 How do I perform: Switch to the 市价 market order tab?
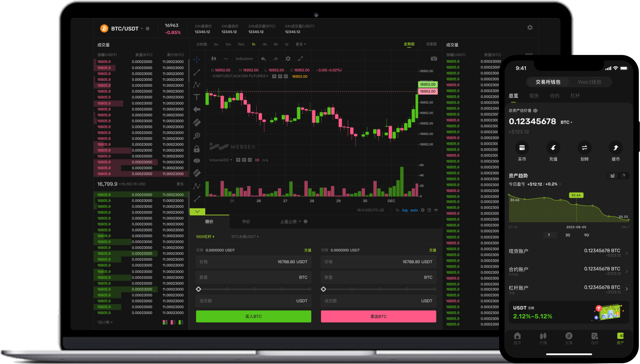246,222
